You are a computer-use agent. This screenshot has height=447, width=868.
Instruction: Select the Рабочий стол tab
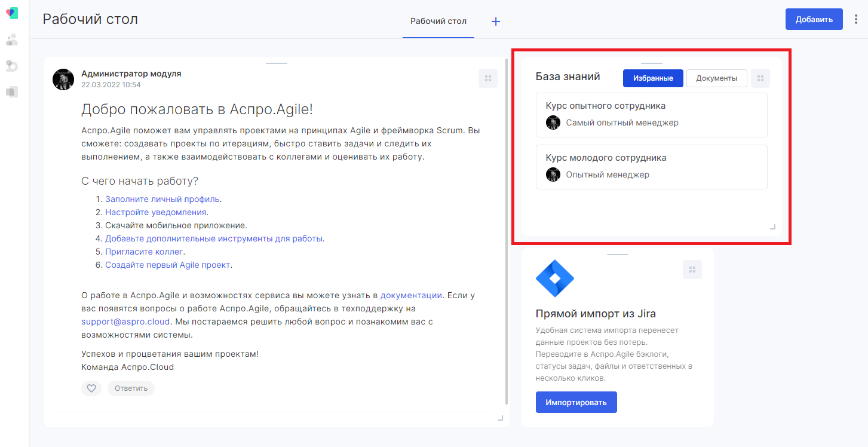pos(438,22)
